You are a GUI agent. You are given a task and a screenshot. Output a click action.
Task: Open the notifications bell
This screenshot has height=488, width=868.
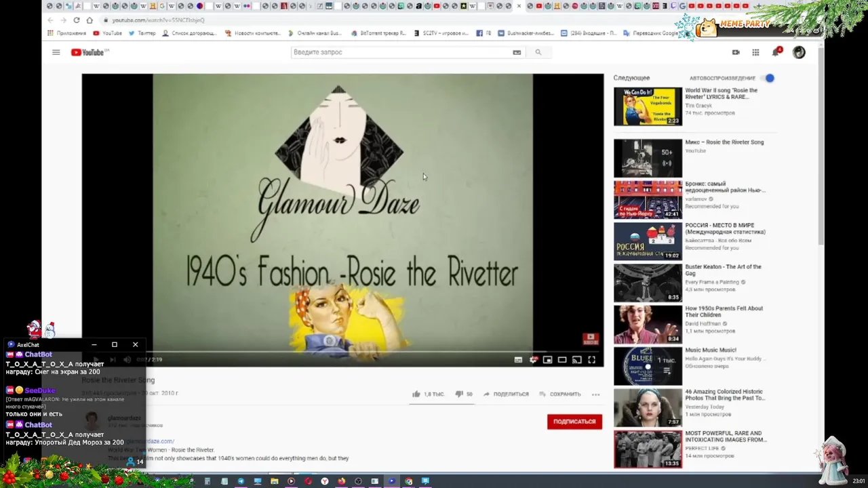coord(776,52)
